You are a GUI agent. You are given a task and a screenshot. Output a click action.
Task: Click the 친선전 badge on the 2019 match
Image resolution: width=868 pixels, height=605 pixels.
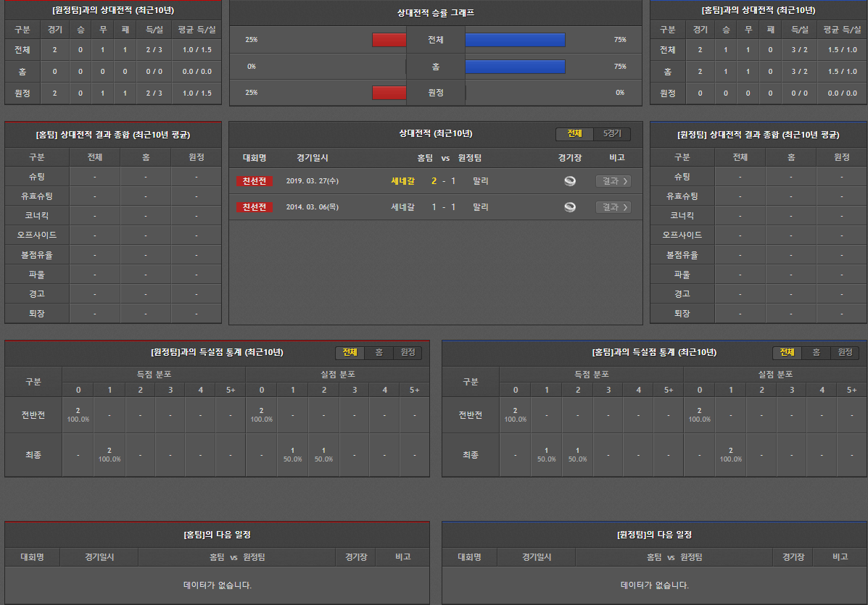point(254,181)
